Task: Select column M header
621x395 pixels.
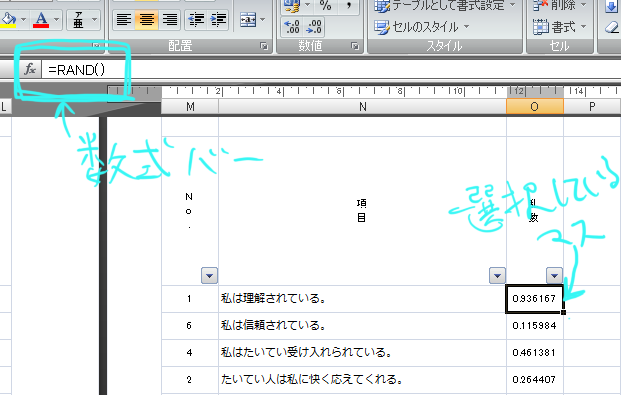Action: [190, 107]
